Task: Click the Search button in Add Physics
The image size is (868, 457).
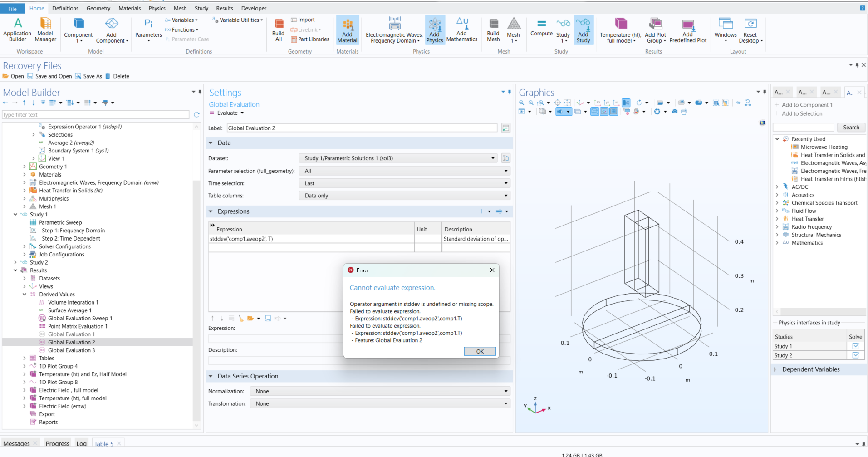Action: tap(851, 128)
